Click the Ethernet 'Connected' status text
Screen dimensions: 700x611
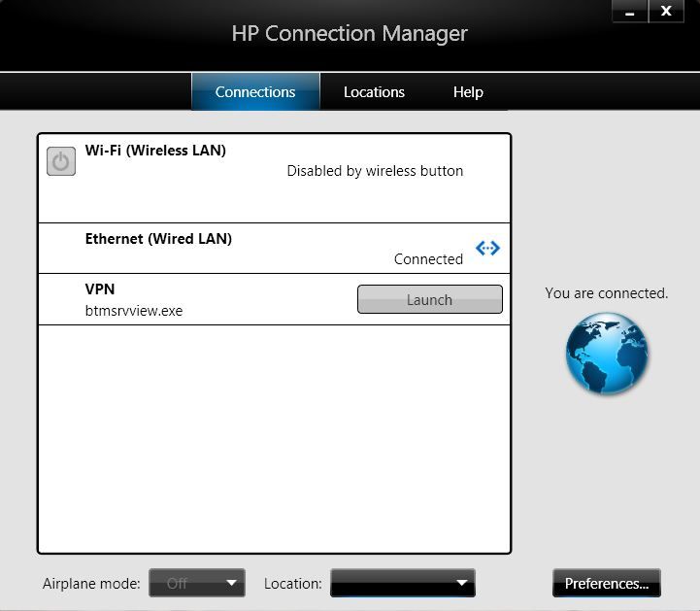(428, 259)
